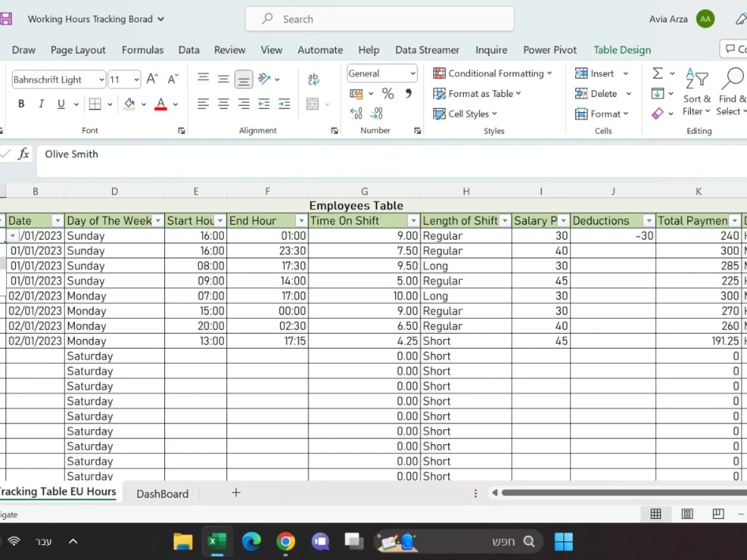Switch to the DashBoard sheet tab
747x560 pixels.
click(162, 494)
